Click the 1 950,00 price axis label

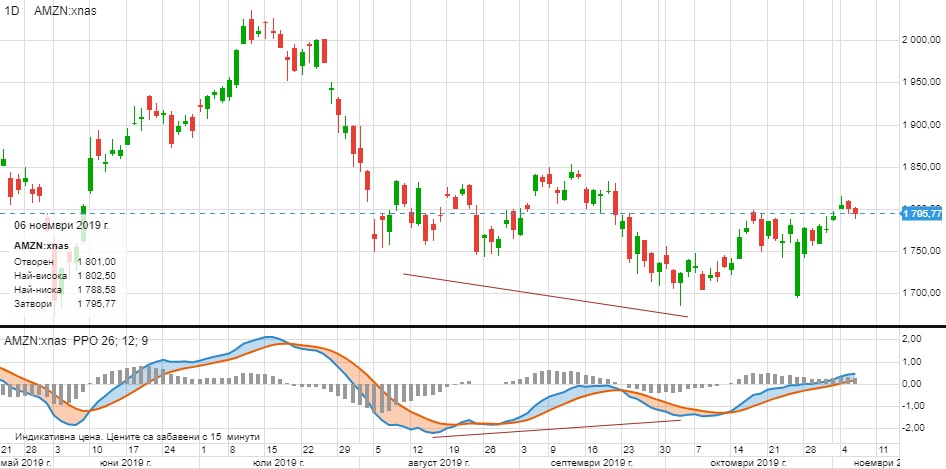pyautogui.click(x=921, y=82)
